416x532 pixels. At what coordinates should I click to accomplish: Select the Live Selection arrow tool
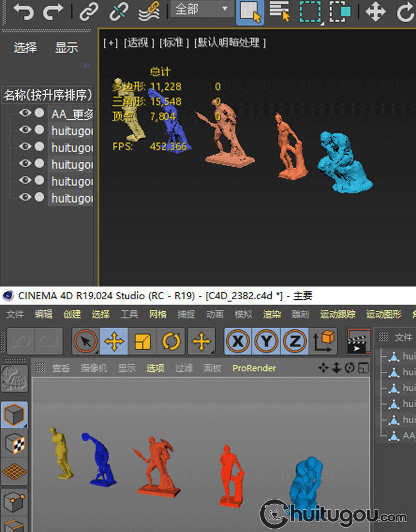click(85, 341)
